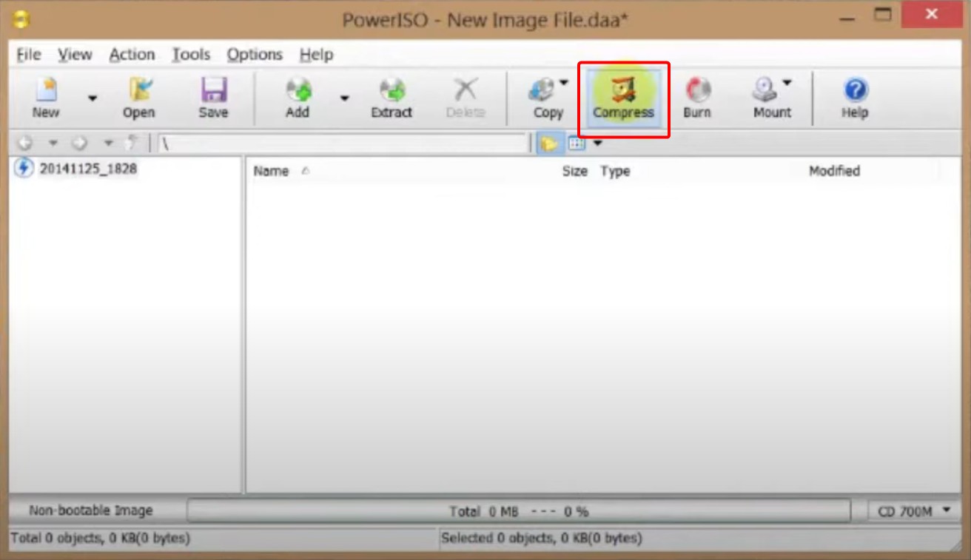Open the Copy button dropdown arrow

[x=564, y=83]
